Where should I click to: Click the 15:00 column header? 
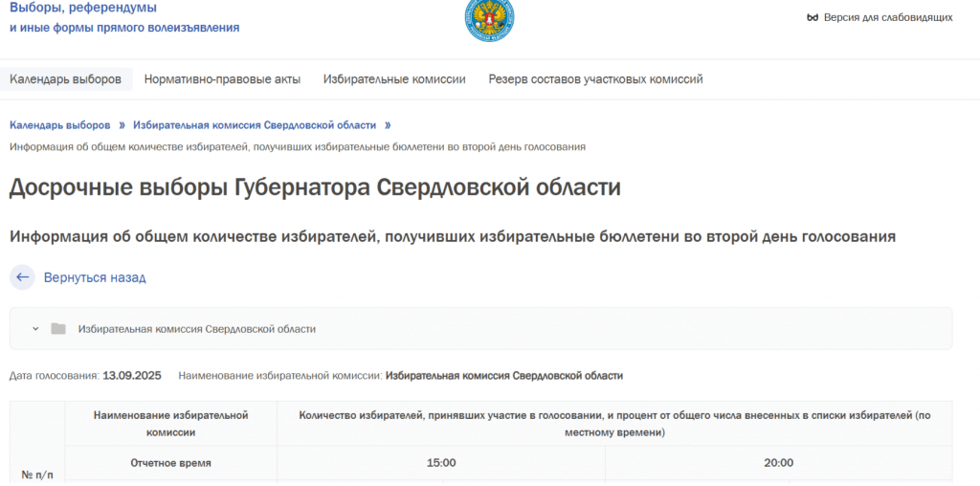coord(440,463)
